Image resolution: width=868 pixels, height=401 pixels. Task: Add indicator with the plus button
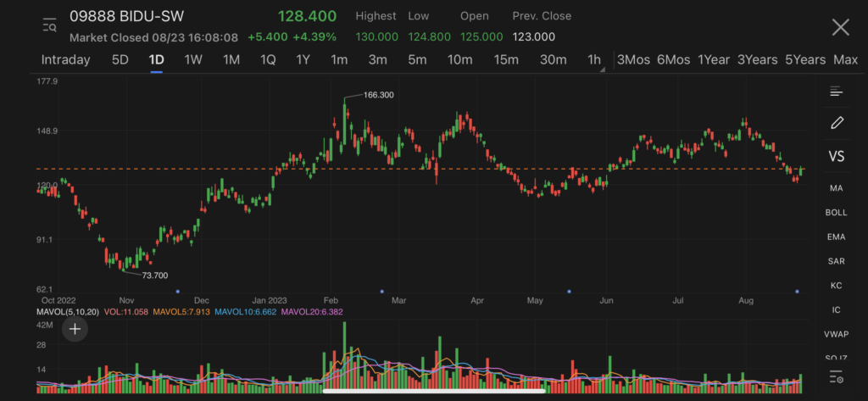[75, 330]
